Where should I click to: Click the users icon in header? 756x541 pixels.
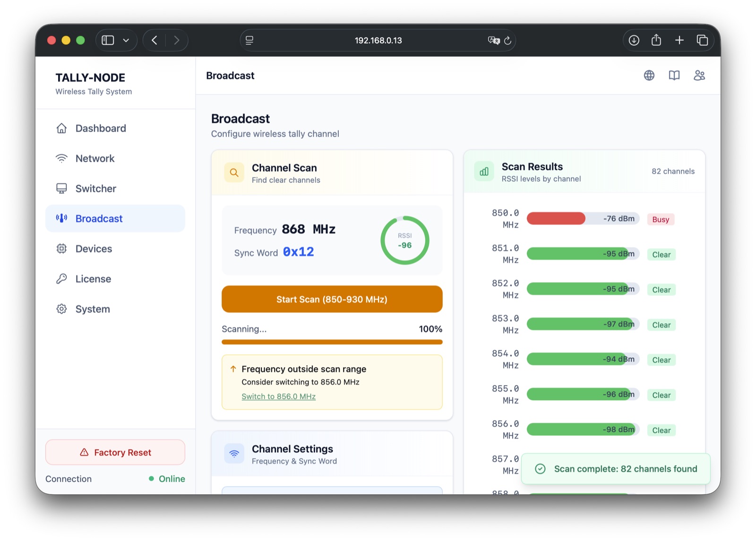[699, 76]
